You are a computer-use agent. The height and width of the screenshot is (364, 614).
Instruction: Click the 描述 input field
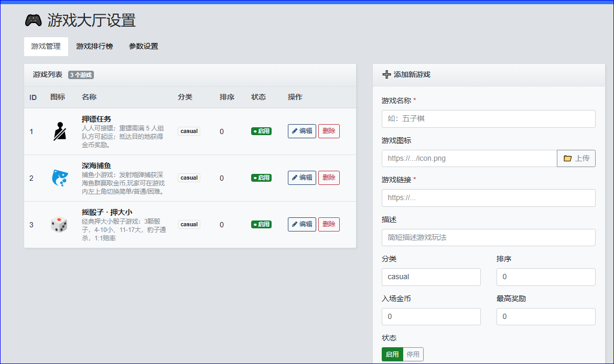point(488,237)
